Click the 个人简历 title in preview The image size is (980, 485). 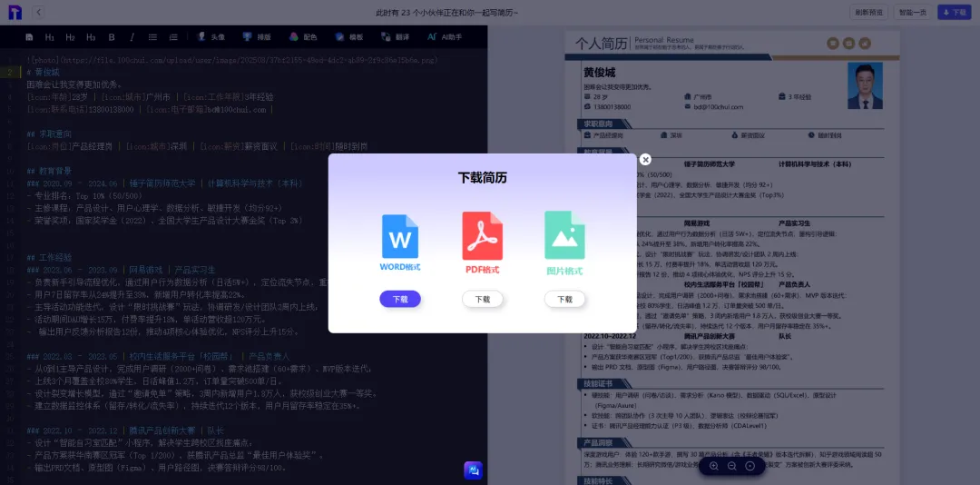[x=602, y=44]
